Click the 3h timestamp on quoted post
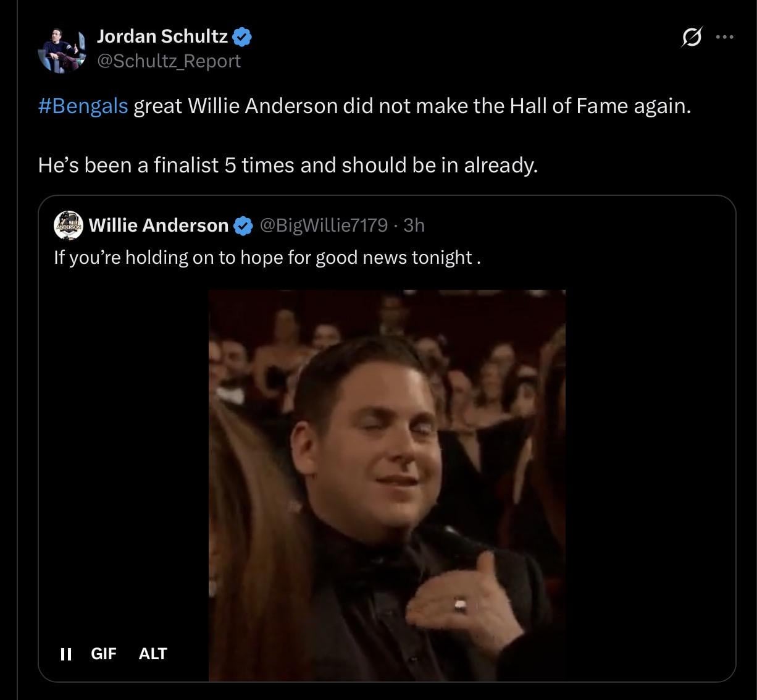This screenshot has width=757, height=700. (x=414, y=226)
